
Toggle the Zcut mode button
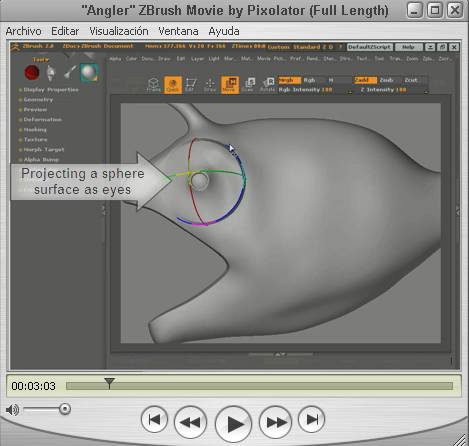[x=415, y=80]
